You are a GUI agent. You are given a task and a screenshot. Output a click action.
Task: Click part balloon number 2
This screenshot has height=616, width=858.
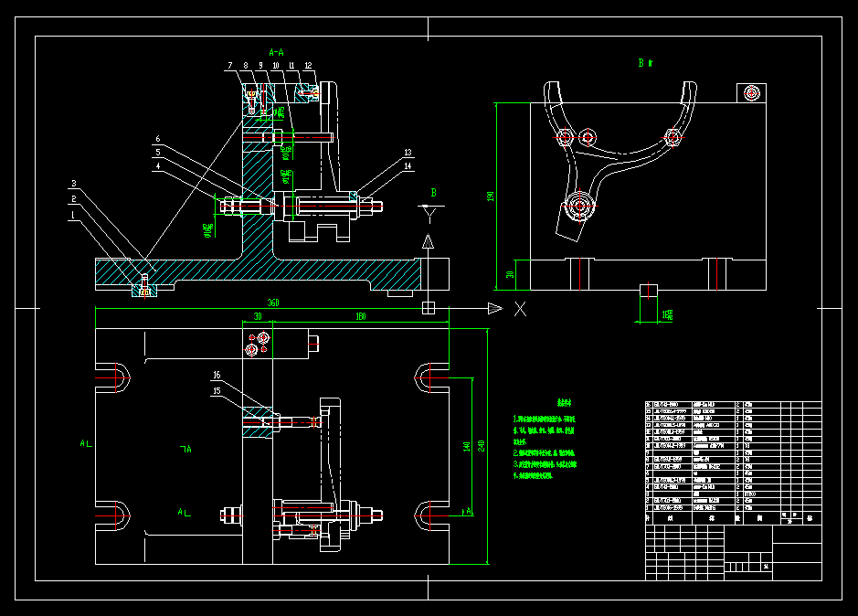(74, 199)
